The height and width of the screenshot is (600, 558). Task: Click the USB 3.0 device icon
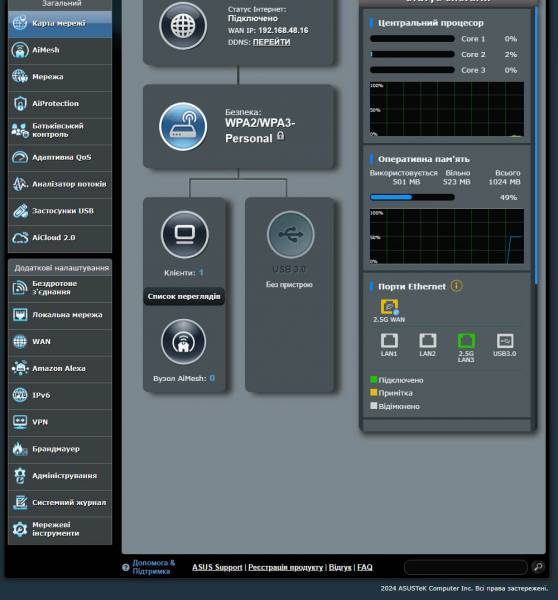coord(290,234)
